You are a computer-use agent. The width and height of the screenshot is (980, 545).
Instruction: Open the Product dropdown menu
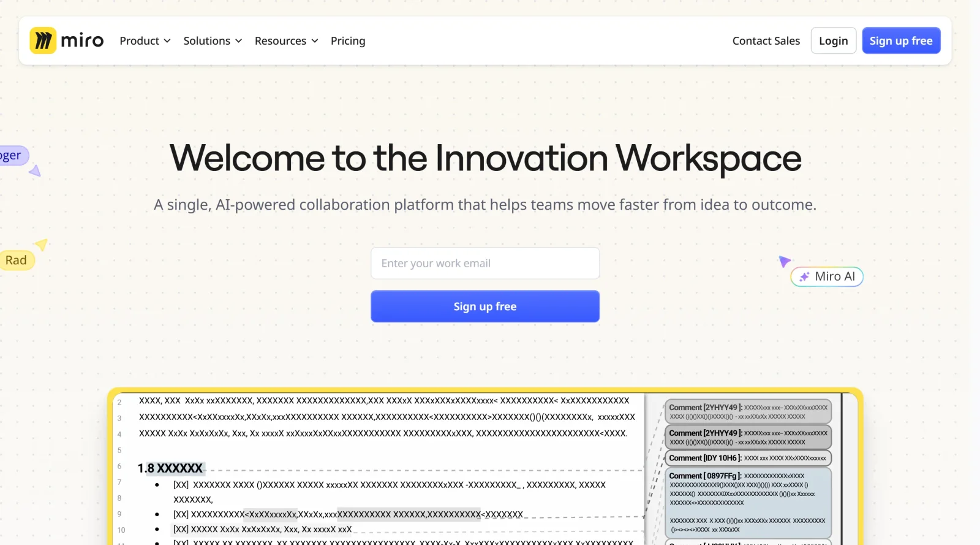(145, 40)
